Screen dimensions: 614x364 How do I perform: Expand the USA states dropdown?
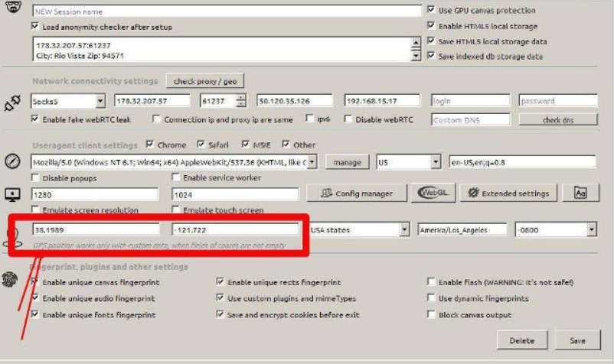coord(404,229)
